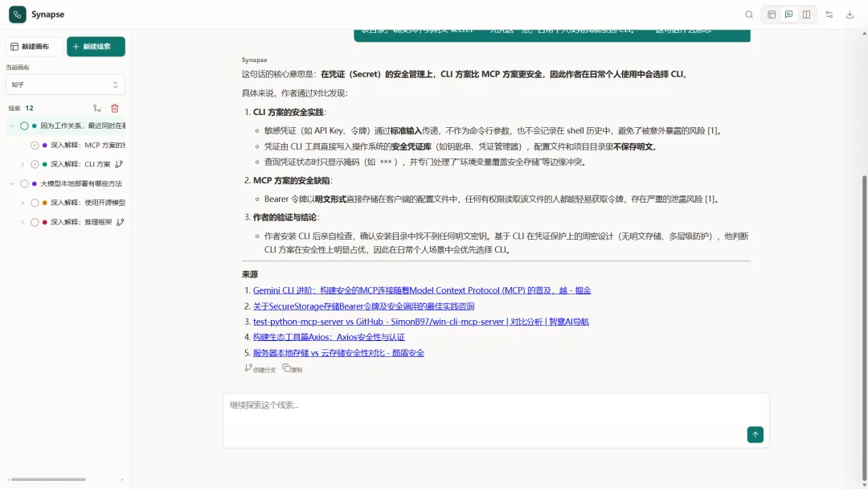
Task: Click the merge threads icon beside 线索 12
Action: [x=97, y=109]
